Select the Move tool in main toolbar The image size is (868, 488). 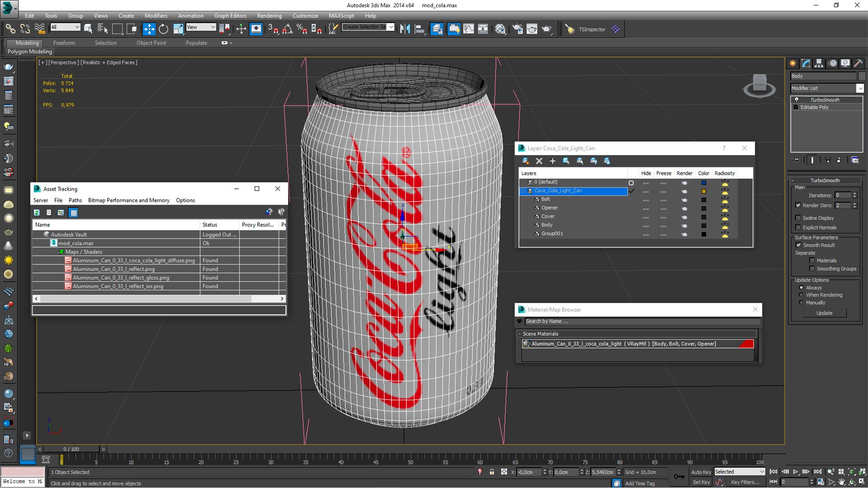tap(149, 29)
